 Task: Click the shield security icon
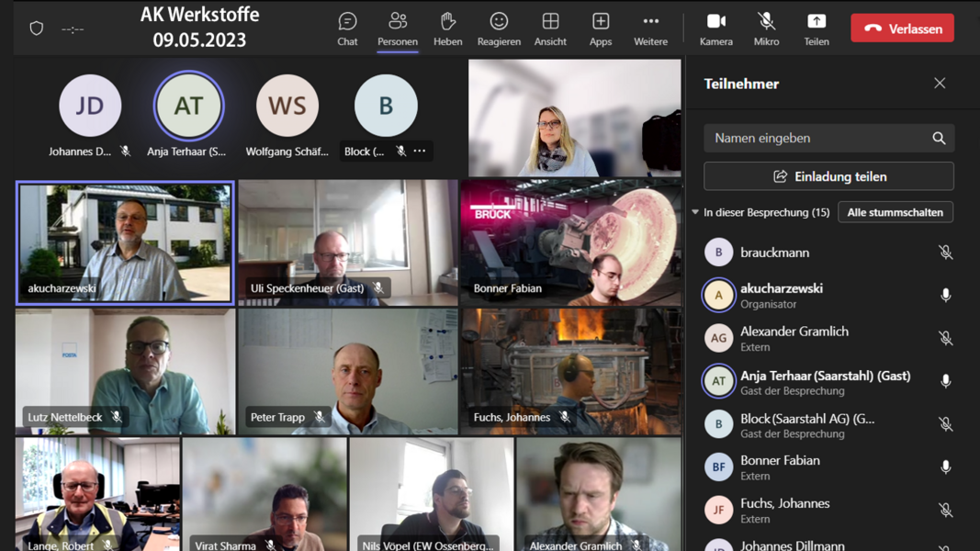[37, 28]
